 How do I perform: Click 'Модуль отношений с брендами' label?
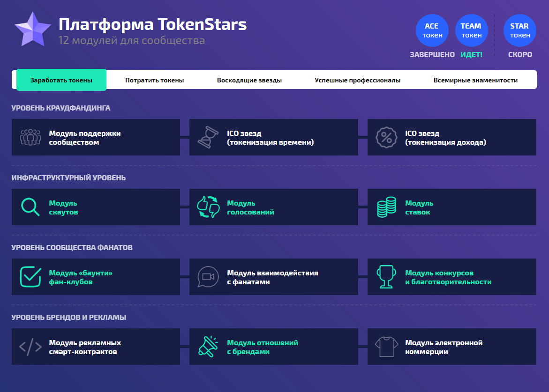pyautogui.click(x=262, y=347)
